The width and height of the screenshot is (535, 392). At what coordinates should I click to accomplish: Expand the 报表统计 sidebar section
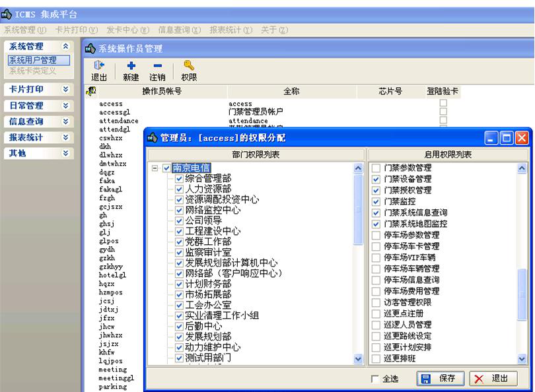tap(65, 137)
